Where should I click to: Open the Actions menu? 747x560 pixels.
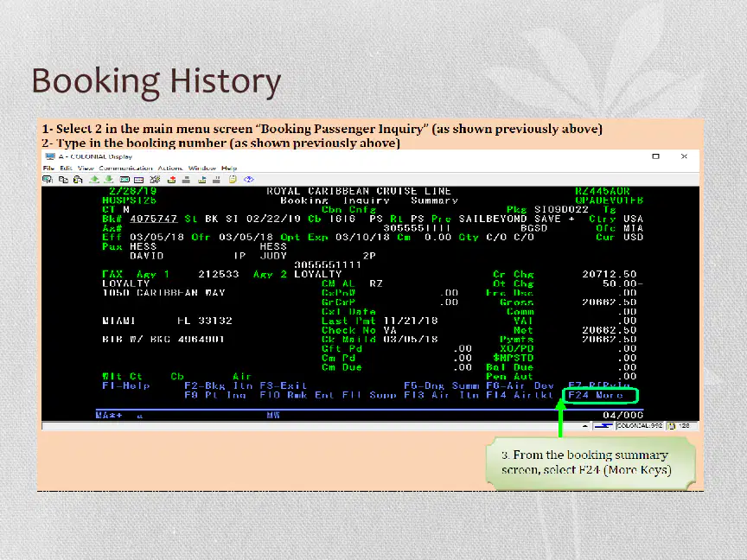click(170, 169)
